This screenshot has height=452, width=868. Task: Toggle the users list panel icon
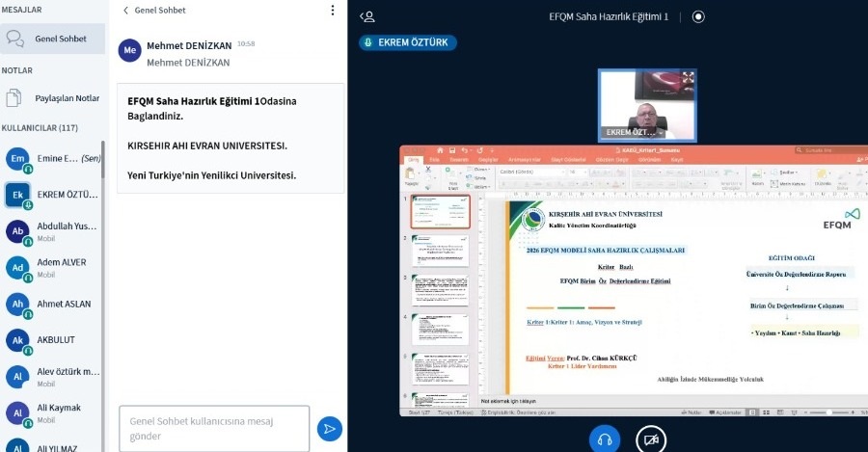coord(367,16)
